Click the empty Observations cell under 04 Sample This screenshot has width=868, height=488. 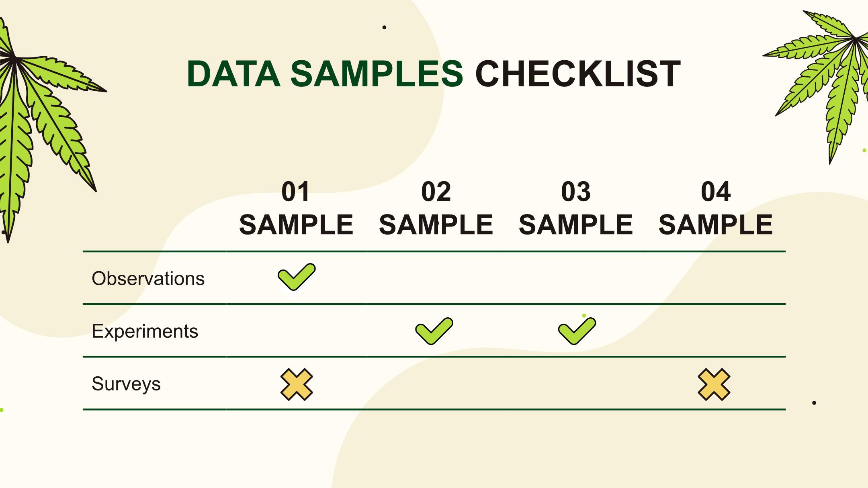716,278
